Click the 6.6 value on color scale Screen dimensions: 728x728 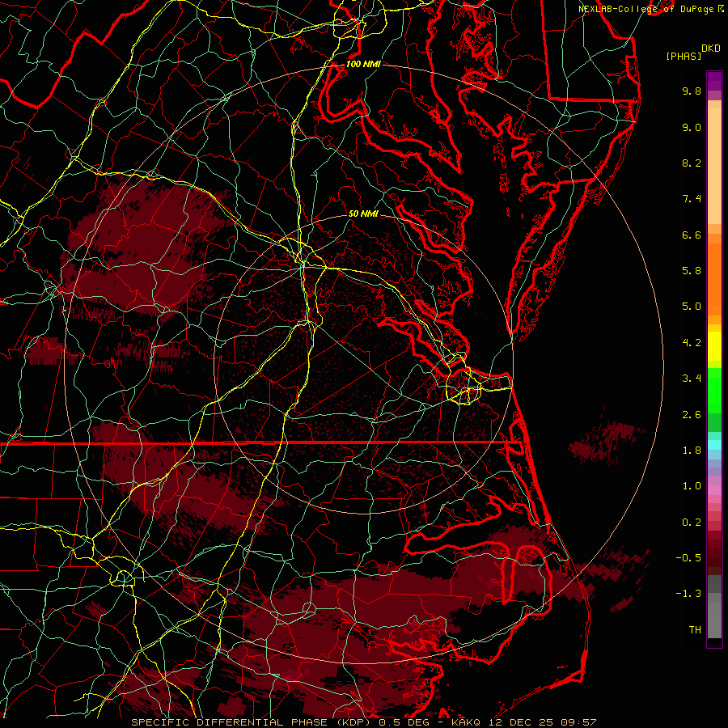[692, 235]
